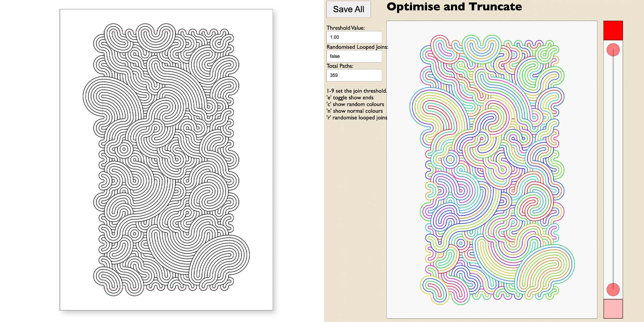Click the upper slider handle circle

click(613, 50)
